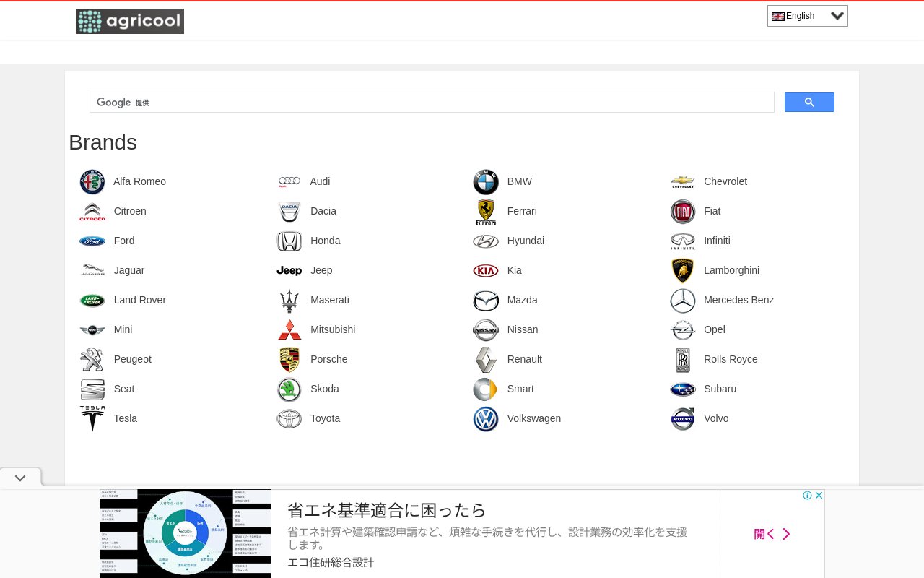Click the red Kia logo

(x=486, y=271)
